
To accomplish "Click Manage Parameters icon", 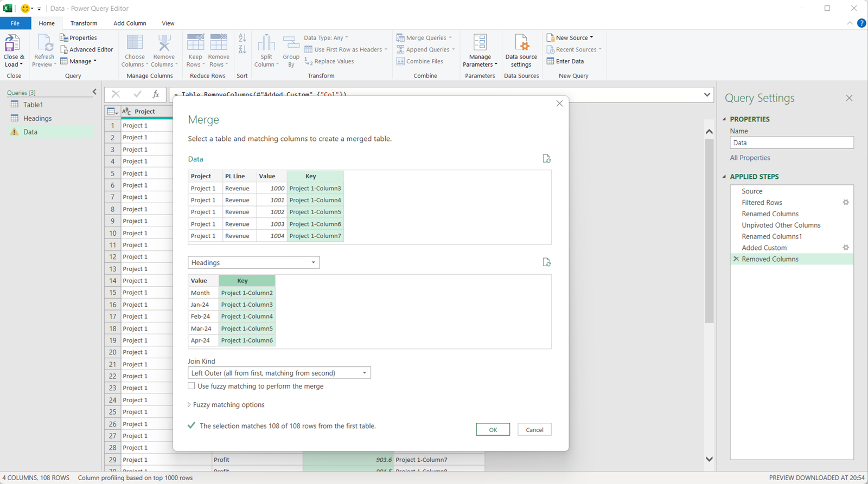I will pos(480,43).
